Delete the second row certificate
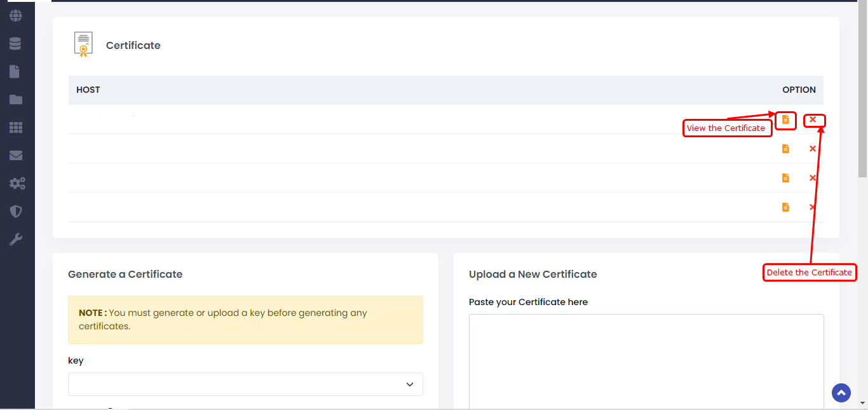Image resolution: width=868 pixels, height=410 pixels. point(813,149)
